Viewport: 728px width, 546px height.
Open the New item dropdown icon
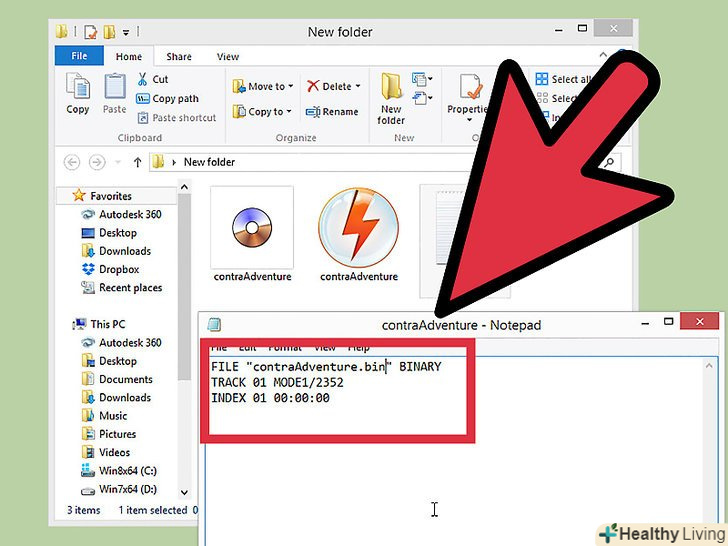(x=422, y=79)
